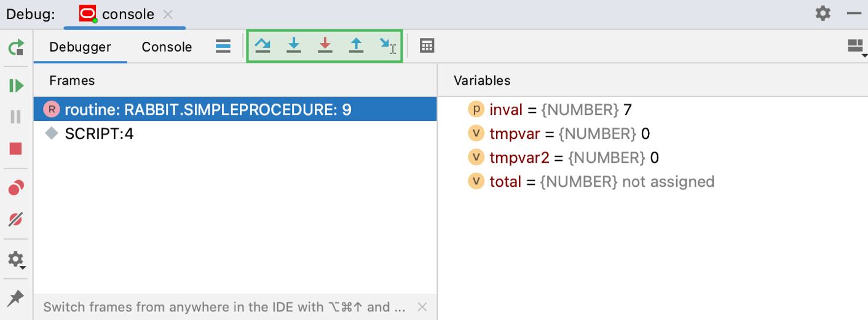Click the Run to Cursor icon
Viewport: 868px width, 320px height.
point(387,45)
